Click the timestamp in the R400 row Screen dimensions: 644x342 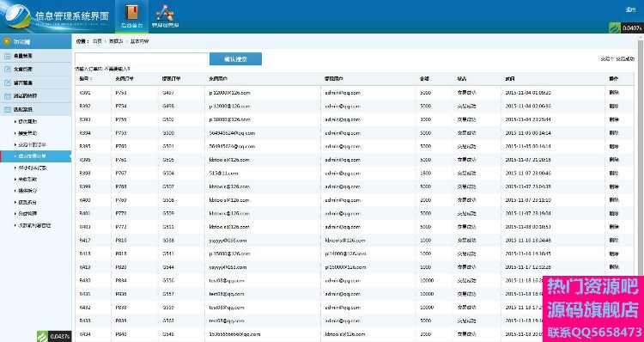(528, 200)
